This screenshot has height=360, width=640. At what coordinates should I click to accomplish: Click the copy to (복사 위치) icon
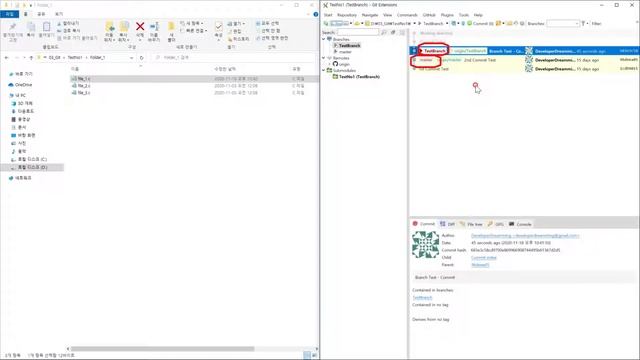pos(124,27)
